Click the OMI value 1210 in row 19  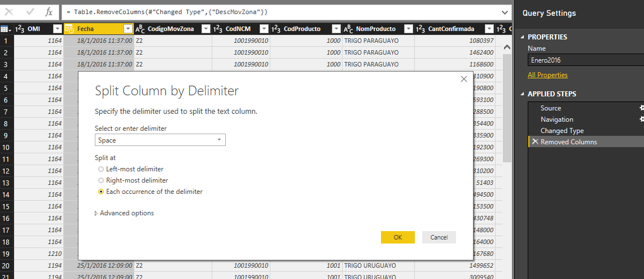[x=38, y=254]
